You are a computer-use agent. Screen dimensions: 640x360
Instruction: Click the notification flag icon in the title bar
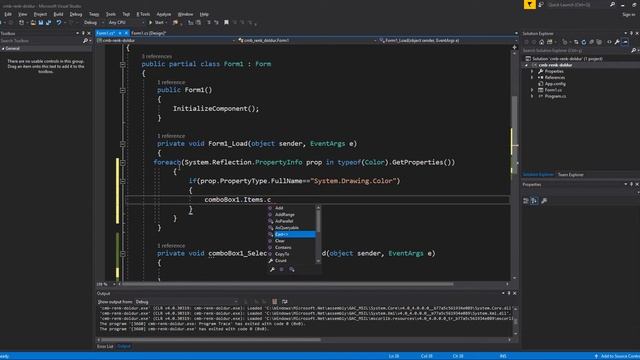click(530, 4)
